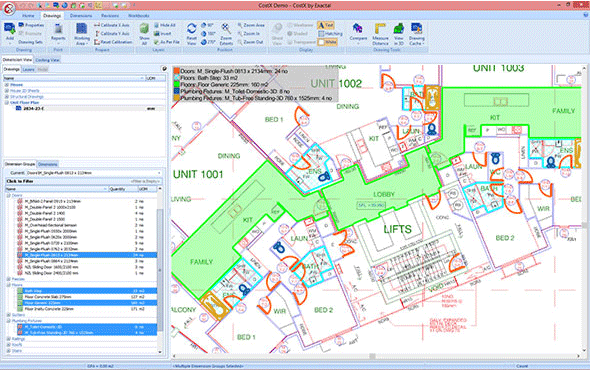
Task: Click the Add drawing icon
Action: click(x=10, y=29)
